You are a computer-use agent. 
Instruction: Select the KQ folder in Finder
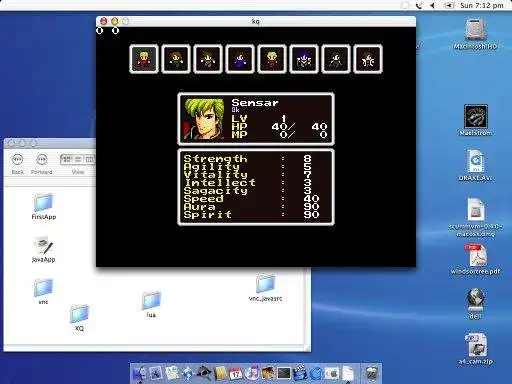click(79, 318)
